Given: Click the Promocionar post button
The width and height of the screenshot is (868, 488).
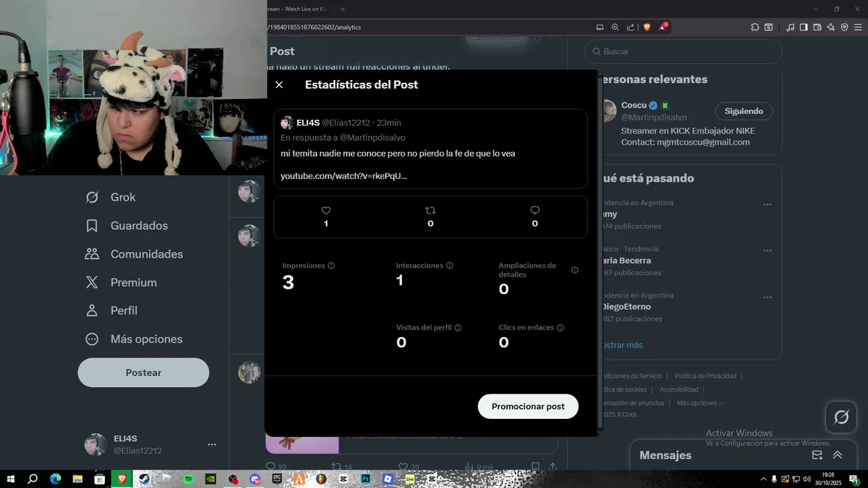Looking at the screenshot, I should click(x=528, y=407).
